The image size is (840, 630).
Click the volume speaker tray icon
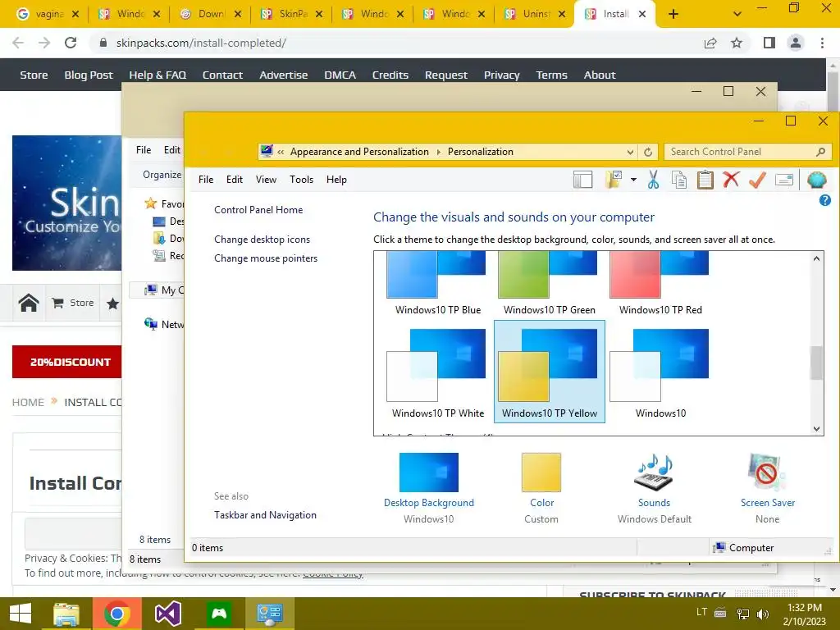(x=763, y=614)
